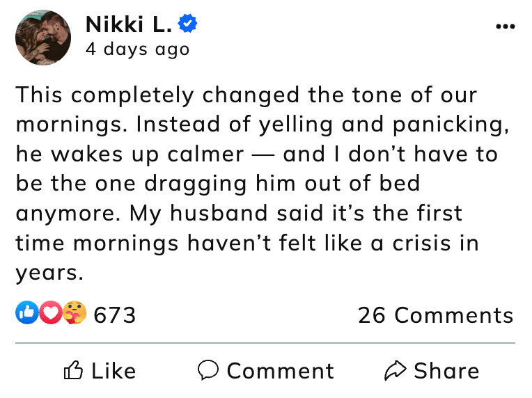Click the thumbs-up outline icon beside Like
Screen dimensions: 532x398
coord(73,370)
